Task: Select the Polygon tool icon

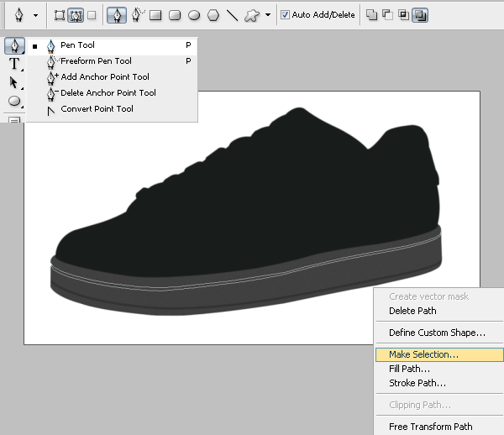Action: coord(213,15)
